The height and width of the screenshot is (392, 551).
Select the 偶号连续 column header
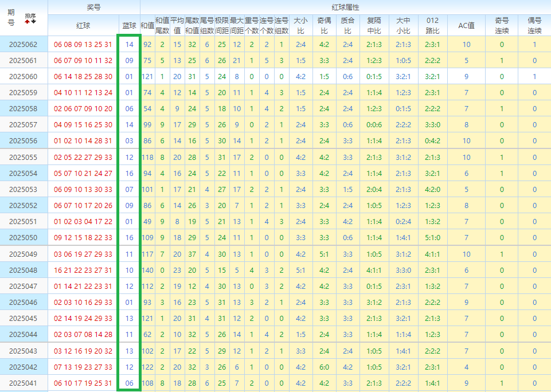(x=534, y=25)
